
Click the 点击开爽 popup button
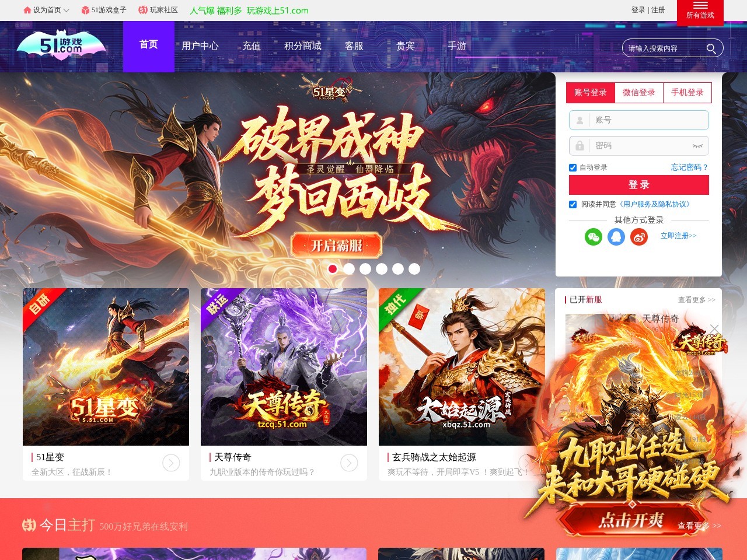(x=631, y=520)
